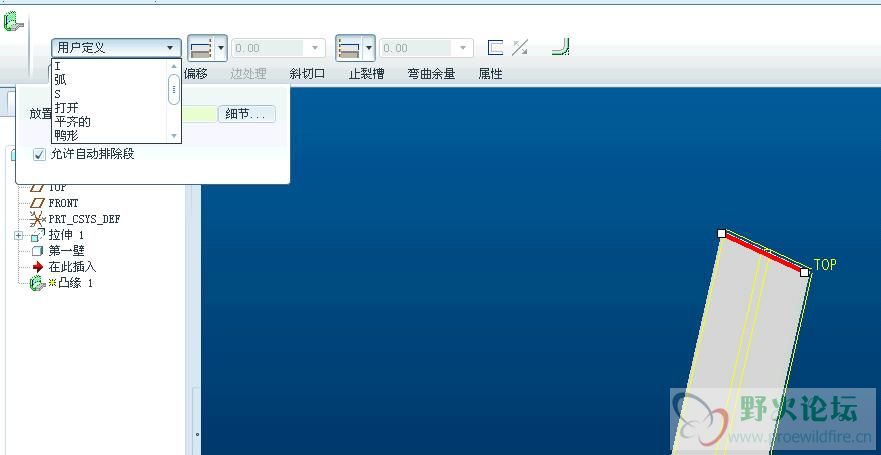Click the coordinate system icon beside PRT_CSYS_DEF
881x455 pixels.
pyautogui.click(x=38, y=219)
